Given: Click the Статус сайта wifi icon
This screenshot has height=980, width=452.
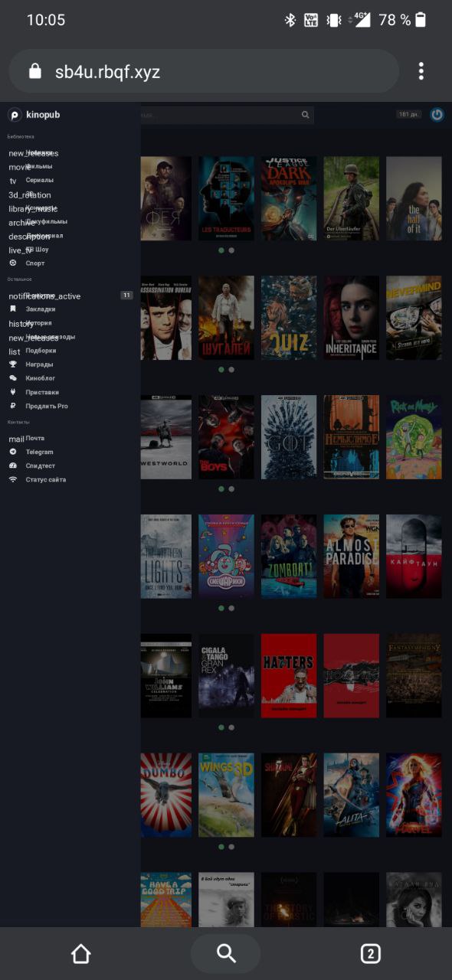Looking at the screenshot, I should (x=12, y=479).
